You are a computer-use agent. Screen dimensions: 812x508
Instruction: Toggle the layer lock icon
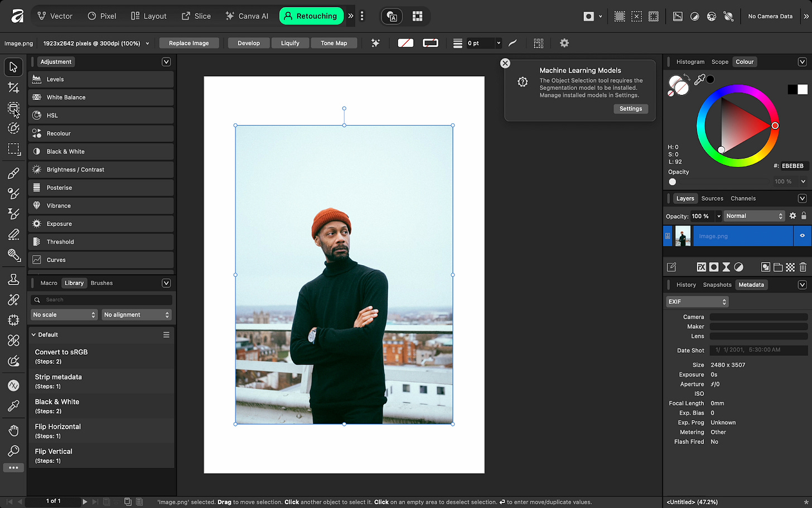[x=803, y=216]
